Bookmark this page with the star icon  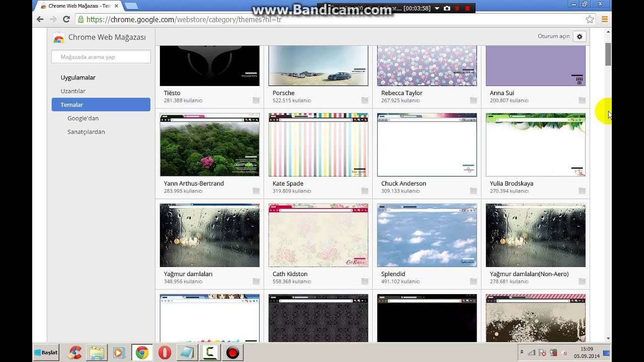(x=590, y=20)
